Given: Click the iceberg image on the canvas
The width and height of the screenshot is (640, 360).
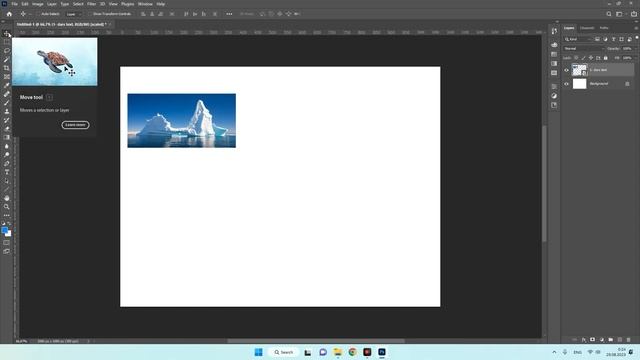Looking at the screenshot, I should [x=182, y=120].
